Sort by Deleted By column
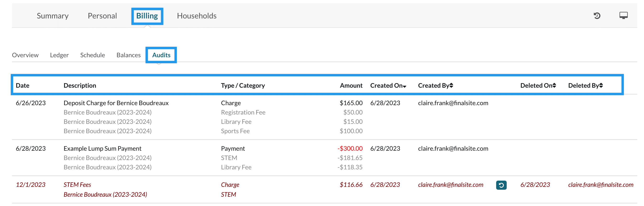The width and height of the screenshot is (644, 206). (585, 86)
